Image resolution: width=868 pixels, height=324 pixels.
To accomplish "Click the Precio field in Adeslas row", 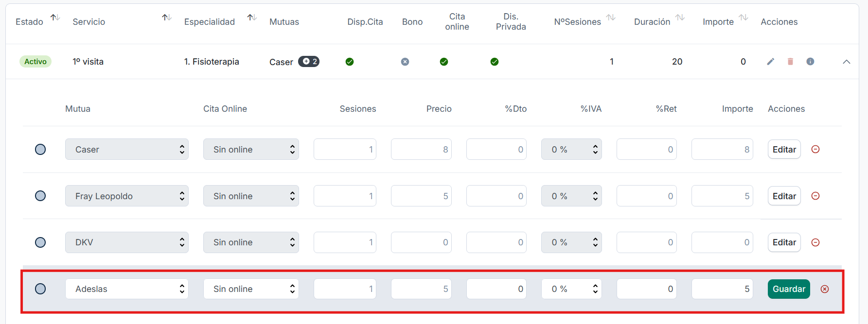I will 421,289.
